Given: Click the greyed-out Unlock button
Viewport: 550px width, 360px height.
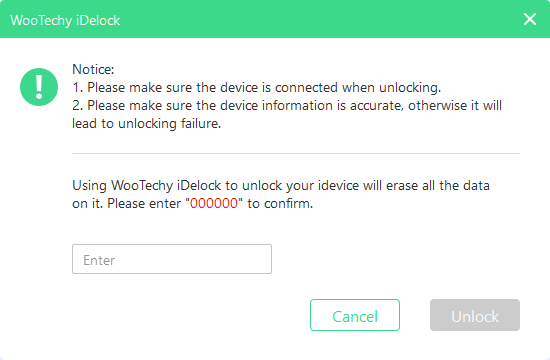Looking at the screenshot, I should 475,315.
